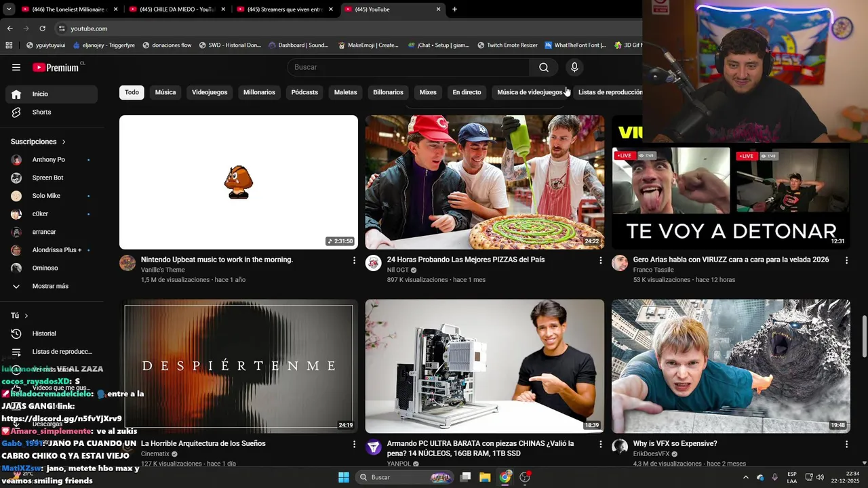Click the page vertical scrollbar thumb
Screen dimensions: 868x488
pos(864,337)
